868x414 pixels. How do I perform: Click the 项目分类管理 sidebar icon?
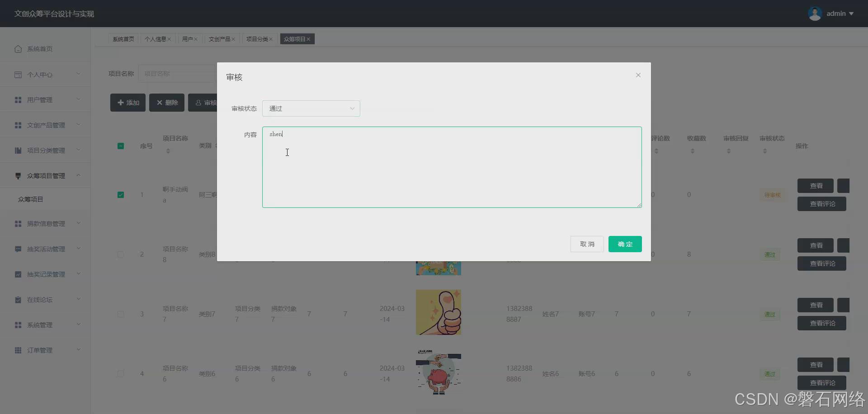(18, 151)
